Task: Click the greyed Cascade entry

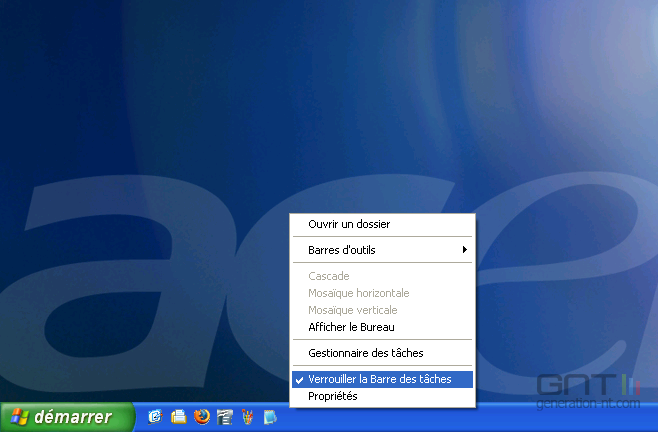Action: pos(382,276)
